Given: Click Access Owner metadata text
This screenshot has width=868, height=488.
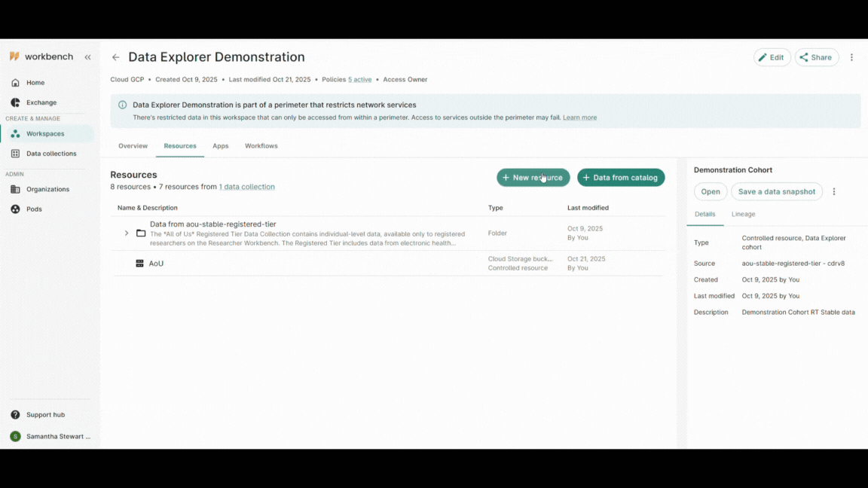Looking at the screenshot, I should [405, 79].
